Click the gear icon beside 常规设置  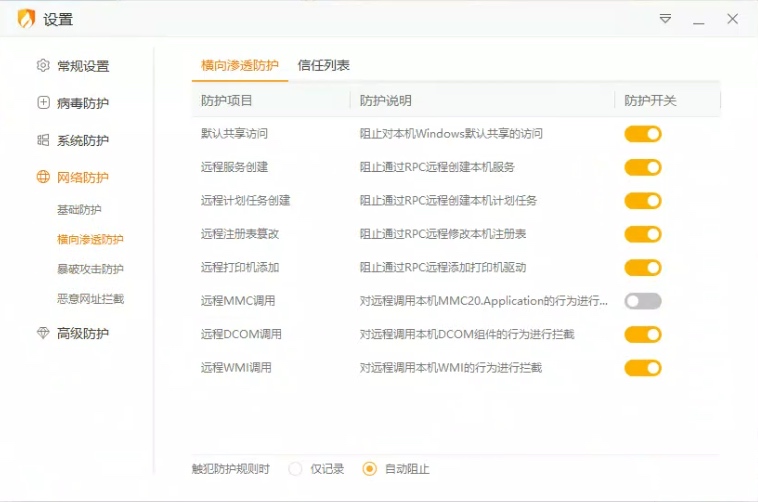43,65
